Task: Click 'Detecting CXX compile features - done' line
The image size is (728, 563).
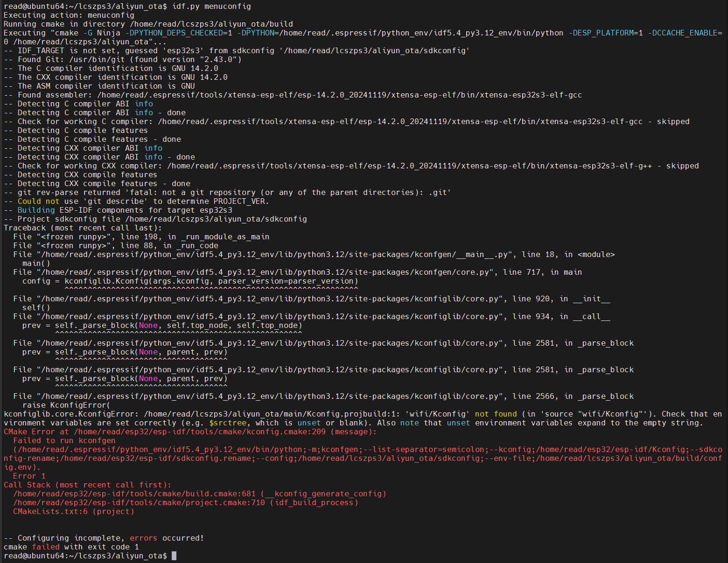Action: click(97, 184)
